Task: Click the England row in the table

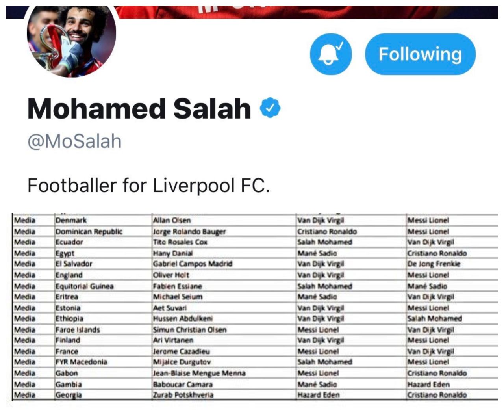Action: (x=255, y=275)
